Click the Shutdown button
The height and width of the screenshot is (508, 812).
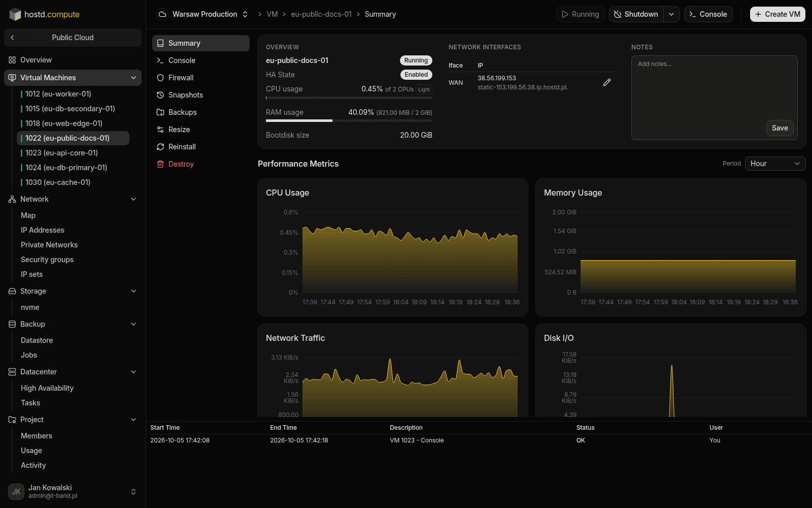[636, 14]
